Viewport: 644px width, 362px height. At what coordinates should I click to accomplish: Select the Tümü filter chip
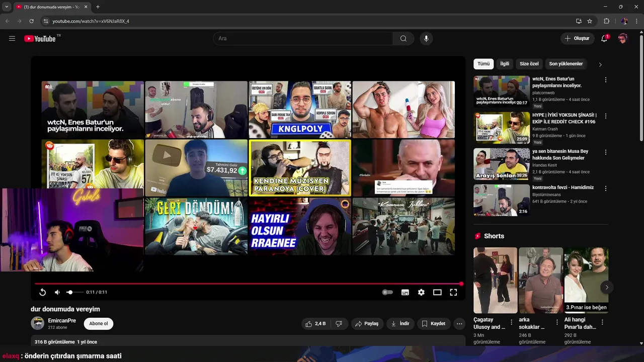coord(484,64)
